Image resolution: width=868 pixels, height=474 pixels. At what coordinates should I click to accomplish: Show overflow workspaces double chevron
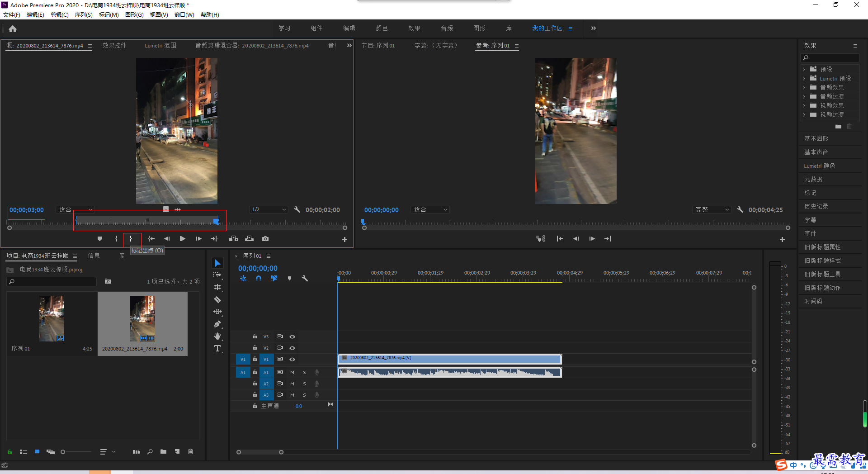click(x=594, y=28)
